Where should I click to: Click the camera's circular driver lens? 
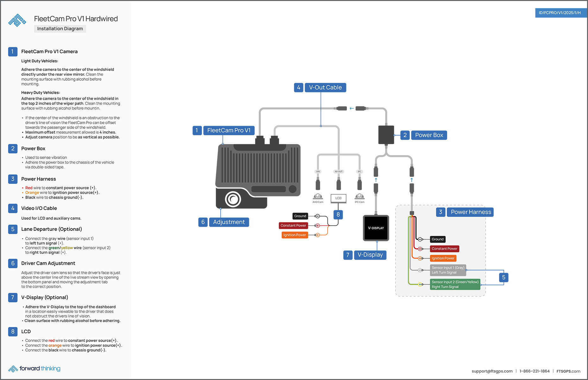(233, 199)
